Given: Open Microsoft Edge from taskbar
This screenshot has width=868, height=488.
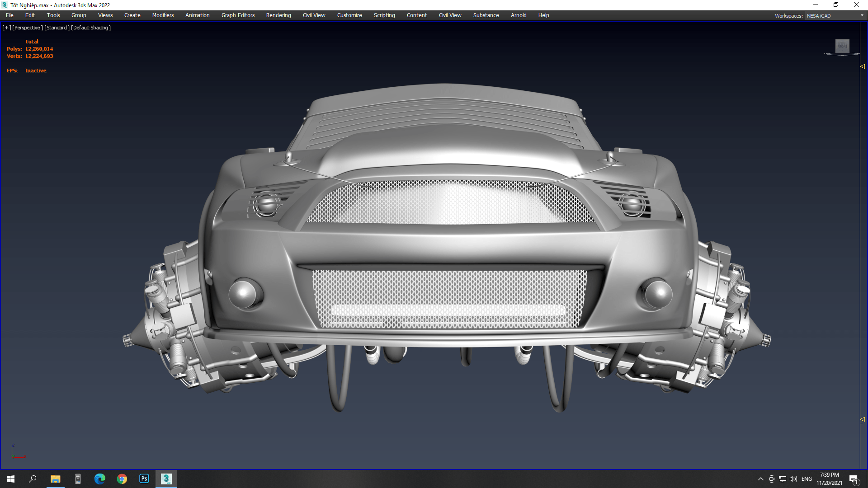Looking at the screenshot, I should 100,479.
